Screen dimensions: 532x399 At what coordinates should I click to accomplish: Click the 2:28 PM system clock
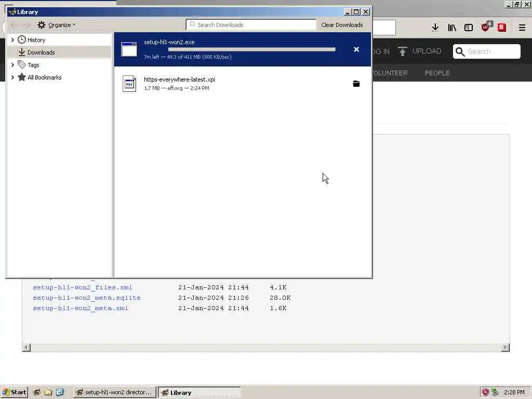coord(514,392)
